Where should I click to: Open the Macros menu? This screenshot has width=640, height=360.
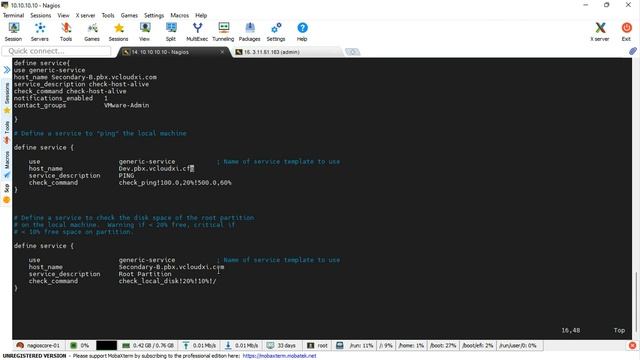pos(180,15)
